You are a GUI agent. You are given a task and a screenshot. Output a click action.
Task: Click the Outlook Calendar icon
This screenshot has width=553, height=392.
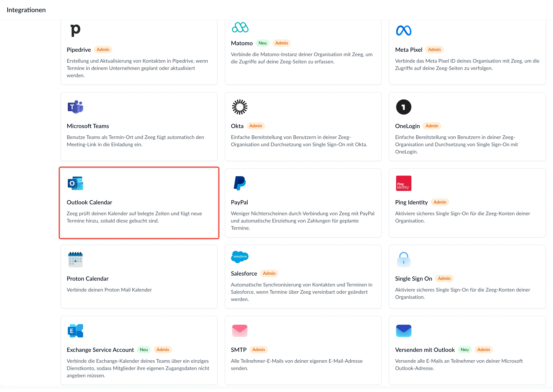(x=75, y=183)
